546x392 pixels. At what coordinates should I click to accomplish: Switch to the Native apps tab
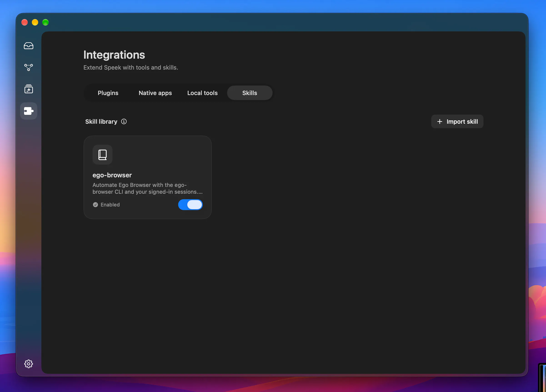point(155,93)
